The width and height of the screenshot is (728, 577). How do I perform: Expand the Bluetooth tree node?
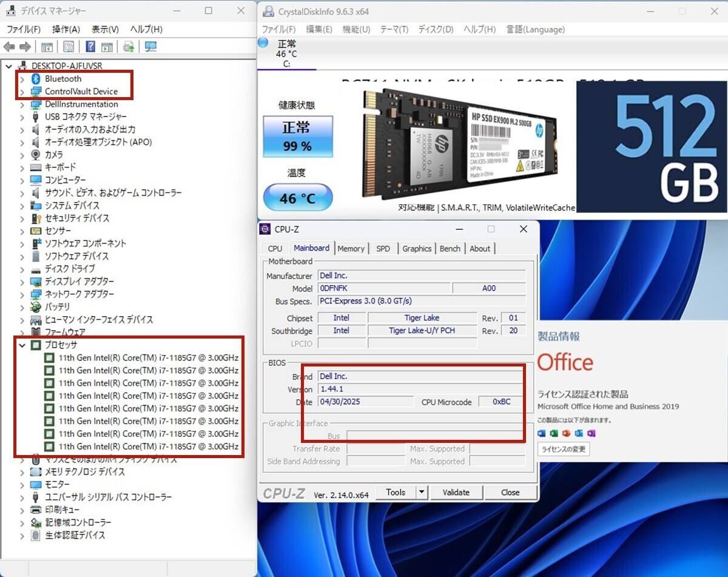(x=22, y=79)
